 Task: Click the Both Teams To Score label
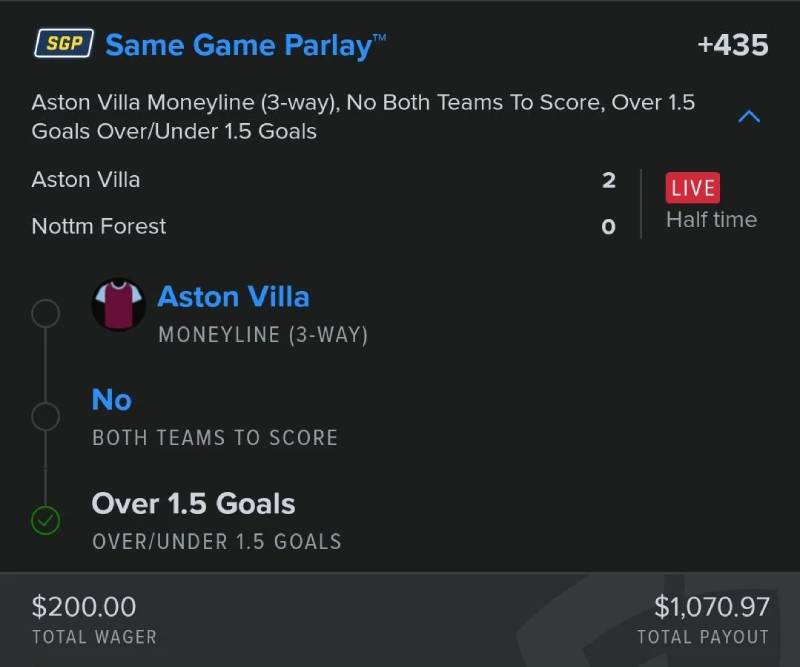215,438
